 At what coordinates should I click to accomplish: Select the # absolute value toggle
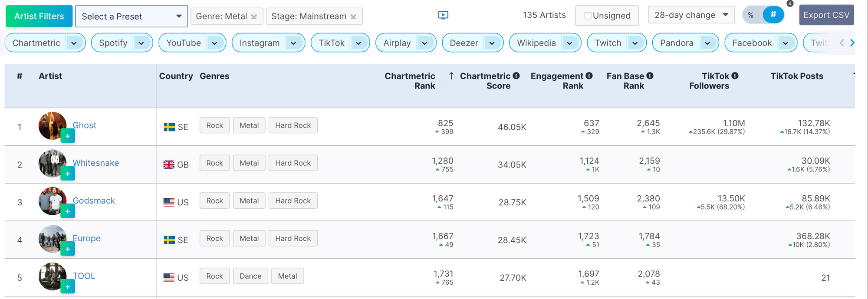coord(773,15)
